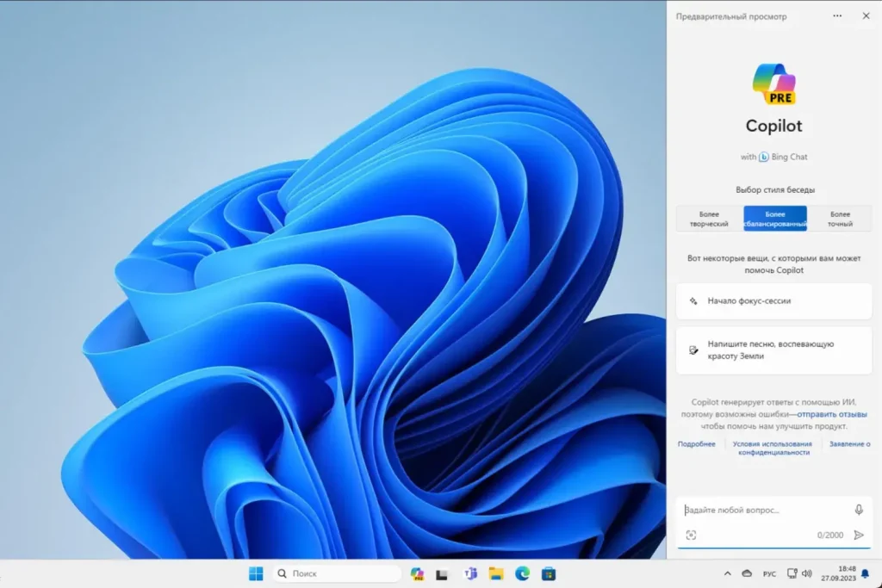Screen dimensions: 882x588
Task: Click the 'Напишите песню' suggestion card
Action: click(773, 350)
